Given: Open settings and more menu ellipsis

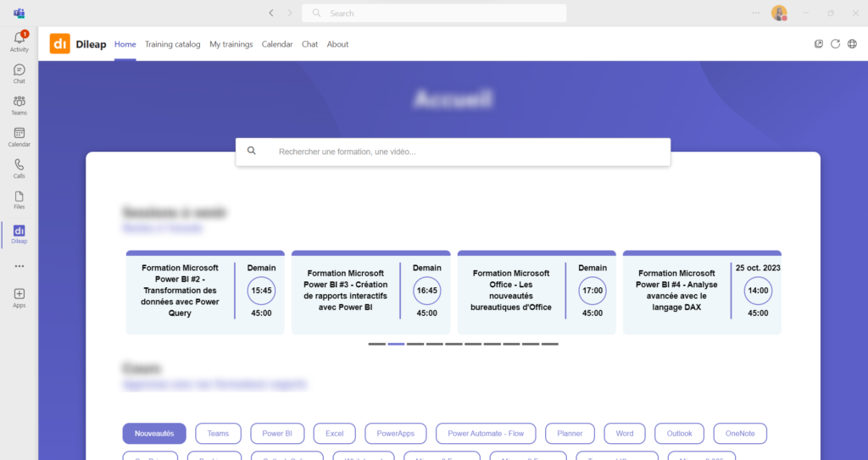Looking at the screenshot, I should click(756, 13).
